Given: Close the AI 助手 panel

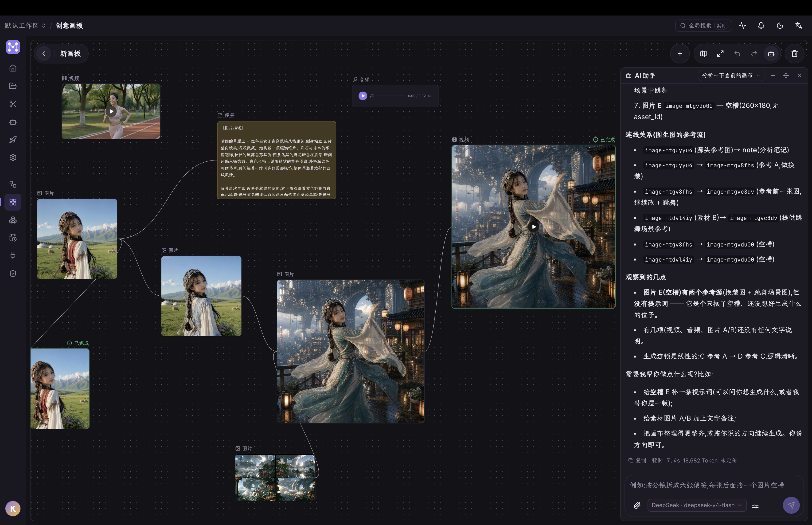Looking at the screenshot, I should point(799,75).
